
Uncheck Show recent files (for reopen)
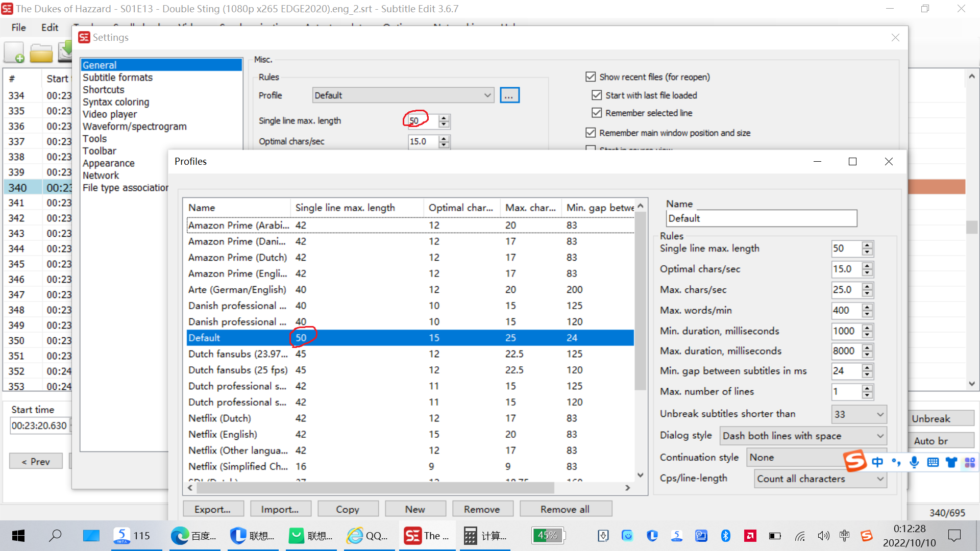point(591,77)
